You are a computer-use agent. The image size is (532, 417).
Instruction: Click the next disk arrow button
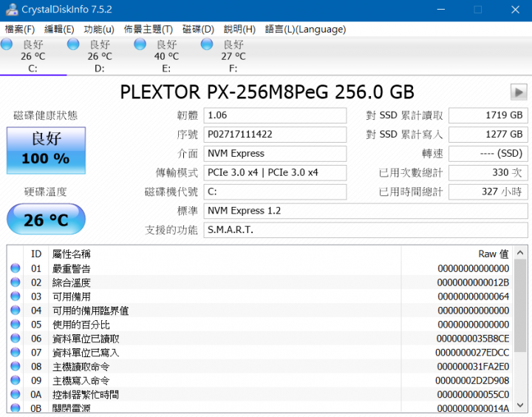519,92
